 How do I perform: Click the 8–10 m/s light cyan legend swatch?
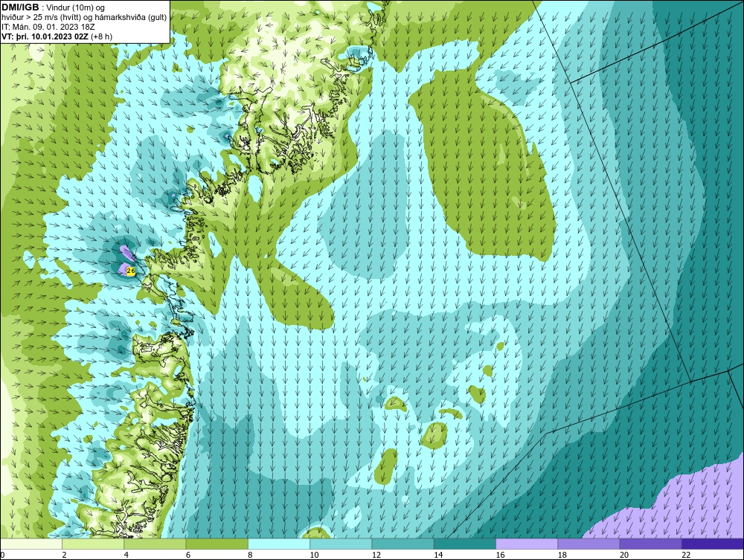click(x=279, y=544)
